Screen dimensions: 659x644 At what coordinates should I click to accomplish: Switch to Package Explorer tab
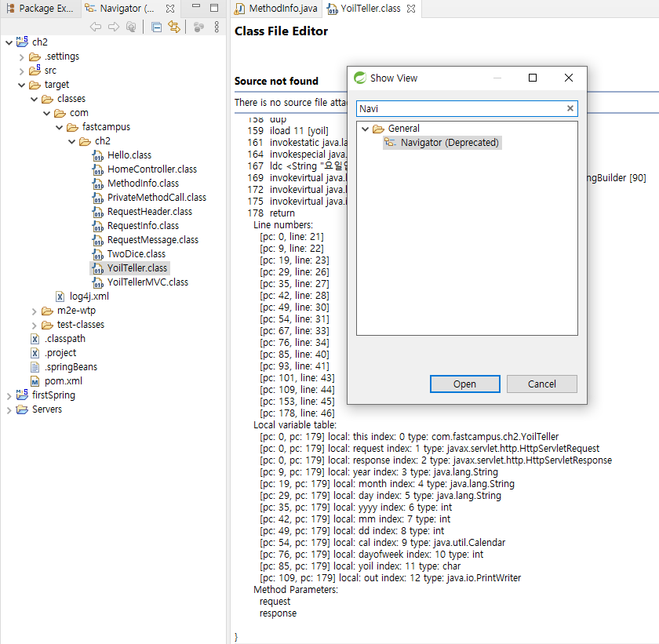40,9
